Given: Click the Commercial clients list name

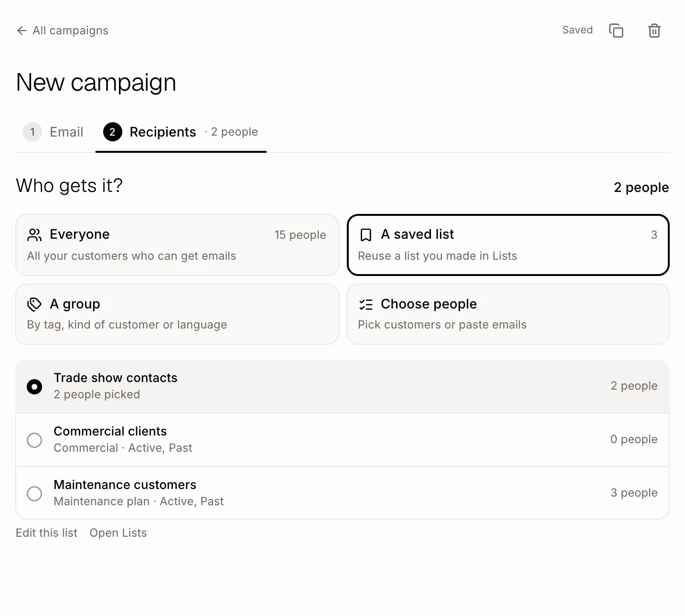Looking at the screenshot, I should coord(110,431).
